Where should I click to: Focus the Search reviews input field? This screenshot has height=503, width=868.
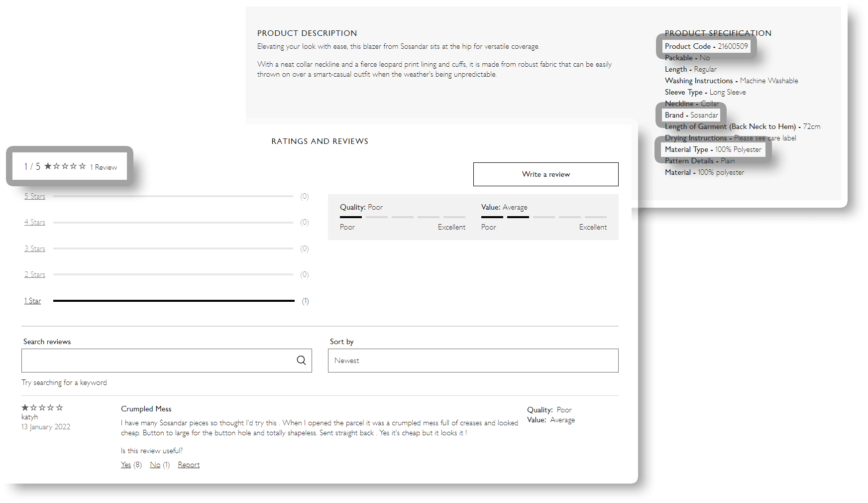tap(166, 361)
